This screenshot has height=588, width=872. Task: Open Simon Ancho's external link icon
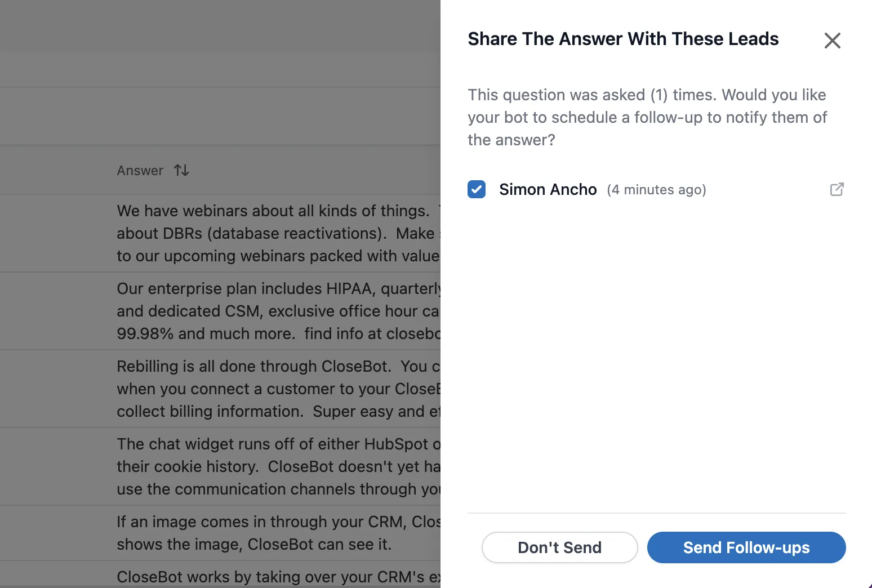click(837, 189)
